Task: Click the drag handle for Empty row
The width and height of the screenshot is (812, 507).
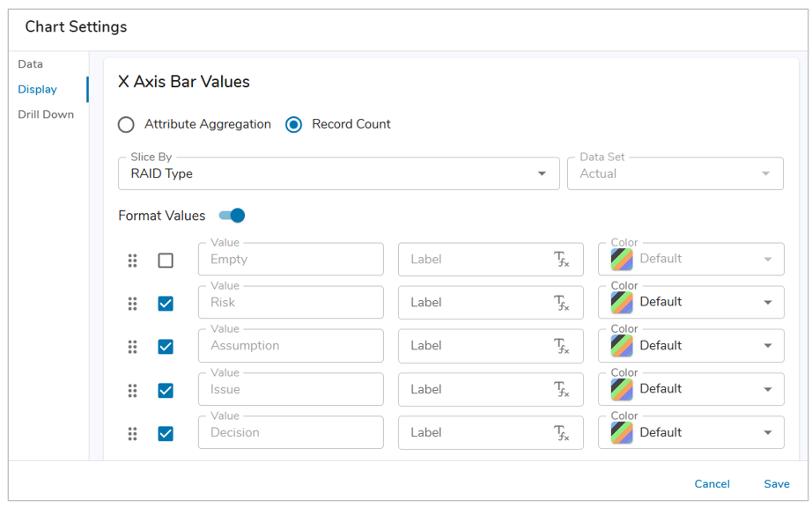Action: pos(132,261)
